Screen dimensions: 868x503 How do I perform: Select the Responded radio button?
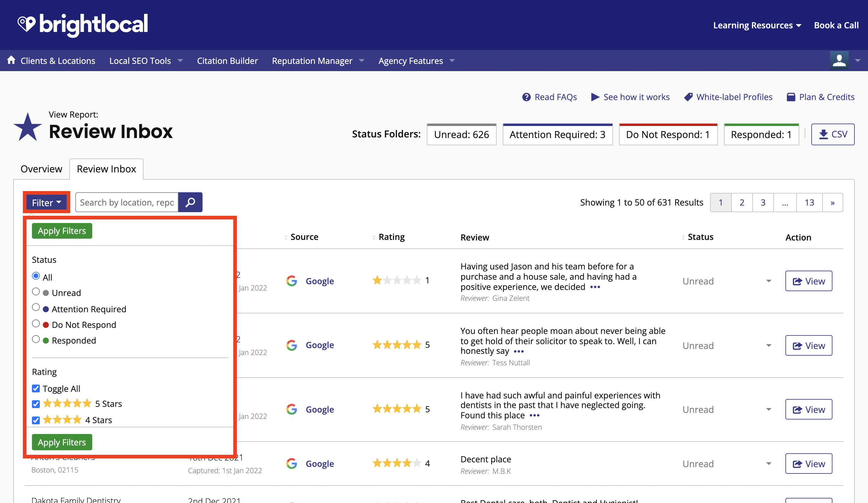tap(36, 339)
